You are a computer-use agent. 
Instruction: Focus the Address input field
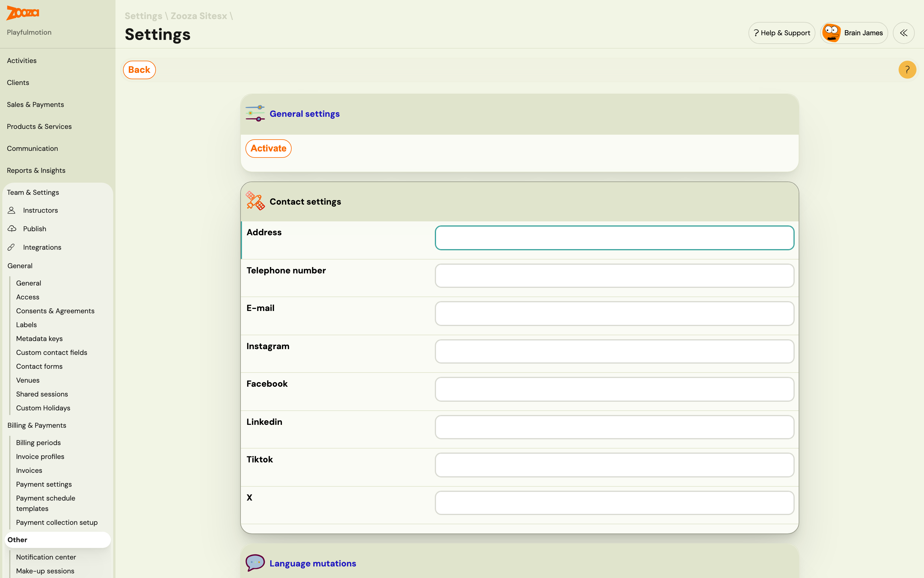pos(614,238)
